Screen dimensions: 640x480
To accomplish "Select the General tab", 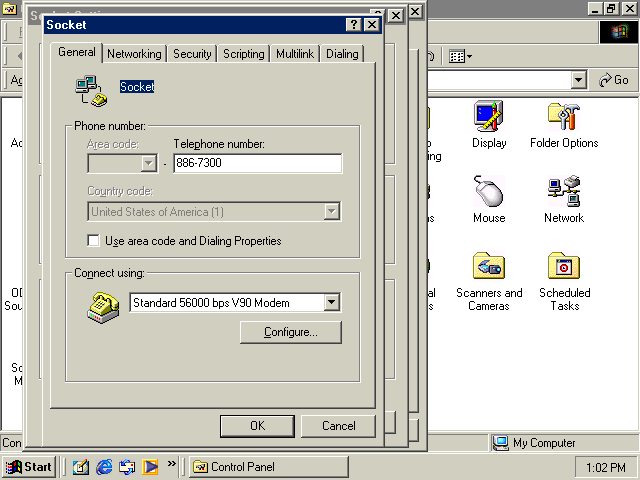I will coord(76,52).
